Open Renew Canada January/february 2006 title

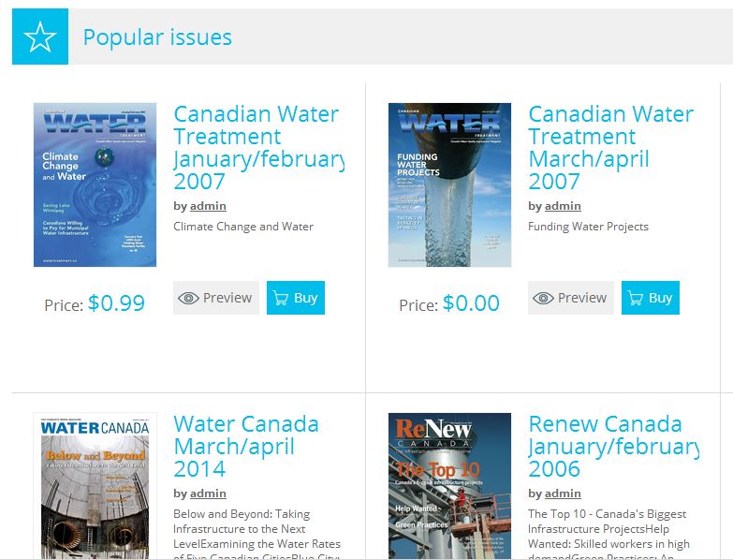(x=614, y=446)
